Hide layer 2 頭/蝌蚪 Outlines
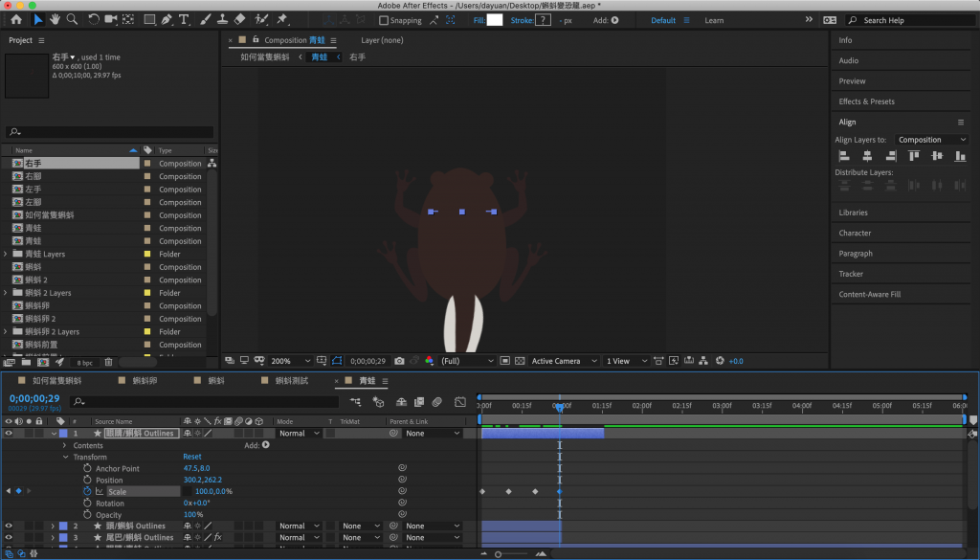Viewport: 980px width, 560px height. (9, 526)
